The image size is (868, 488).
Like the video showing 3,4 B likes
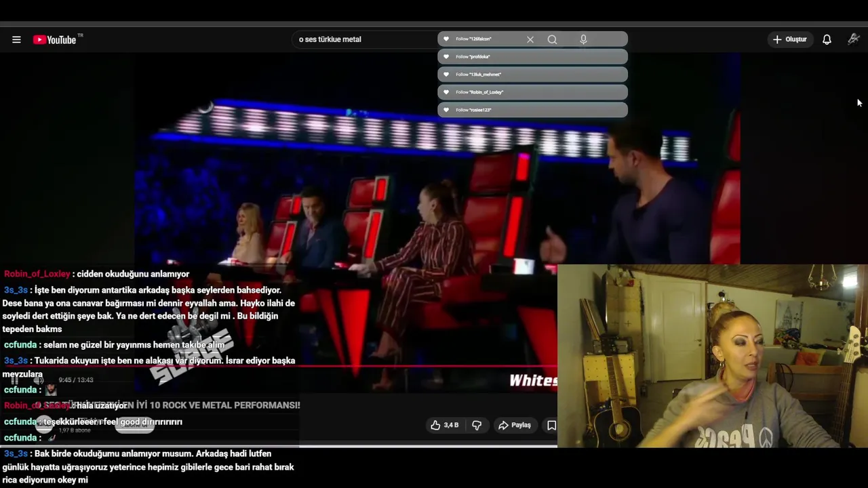pos(445,425)
